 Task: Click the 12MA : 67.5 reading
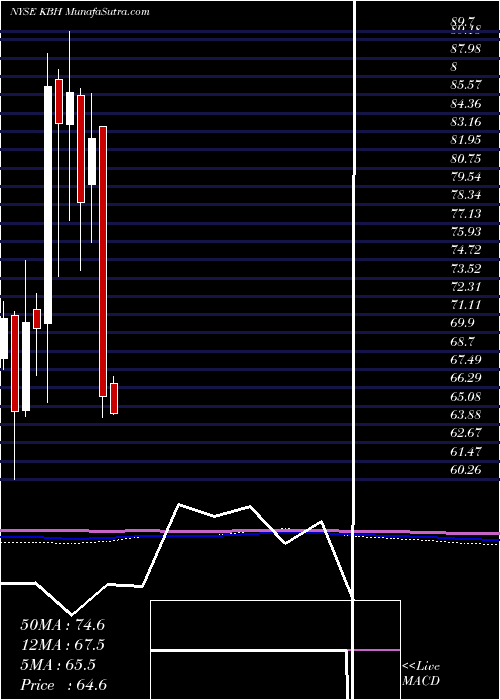62,645
